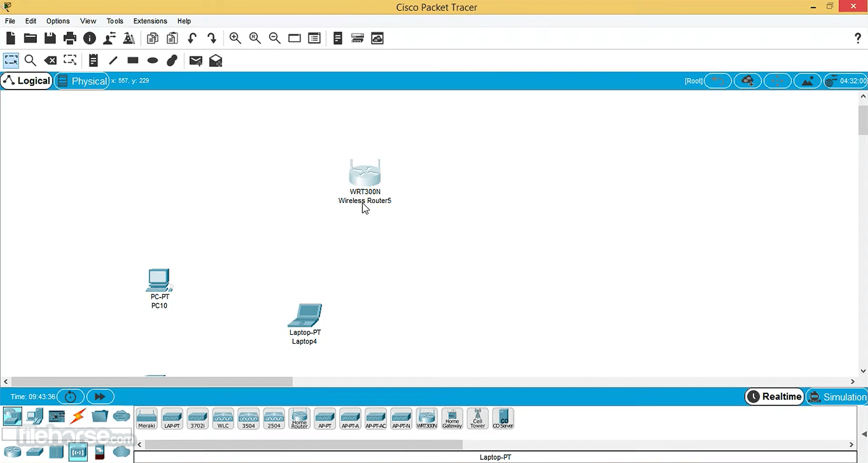Screen dimensions: 868x463
Task: Switch to the Physical workspace tab
Action: point(82,81)
